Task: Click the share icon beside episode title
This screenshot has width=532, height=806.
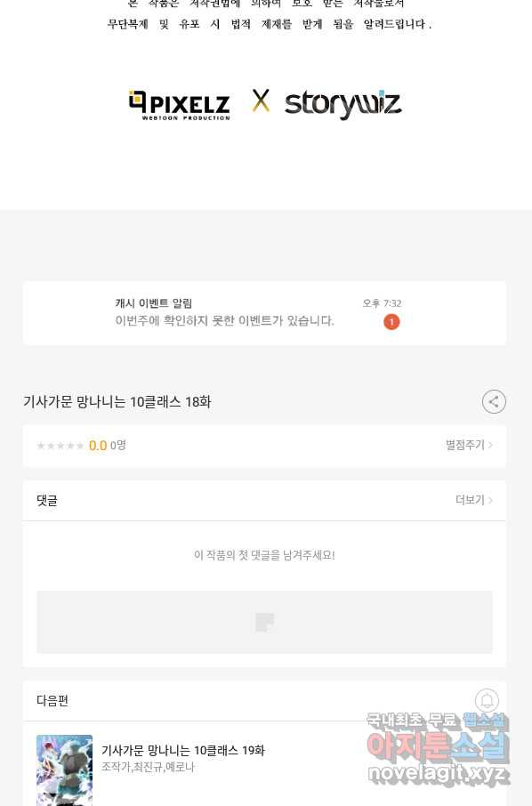Action: tap(494, 402)
